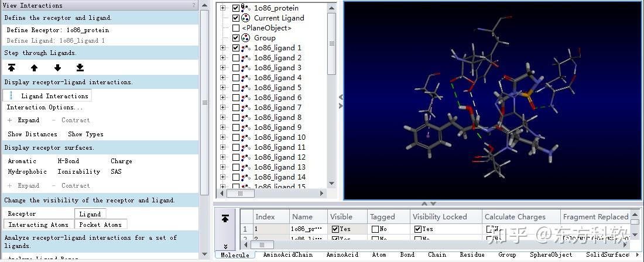Switch to the Bond tab
The height and width of the screenshot is (262, 644).
coord(407,255)
